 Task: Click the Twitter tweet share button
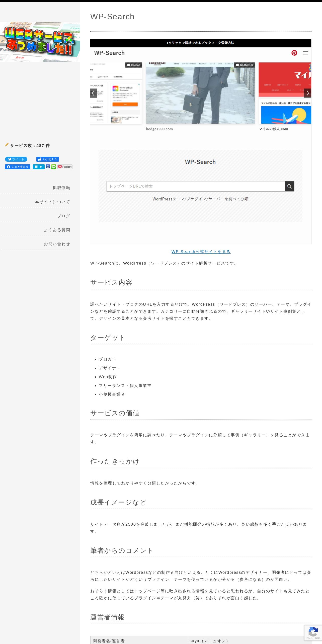point(16,159)
